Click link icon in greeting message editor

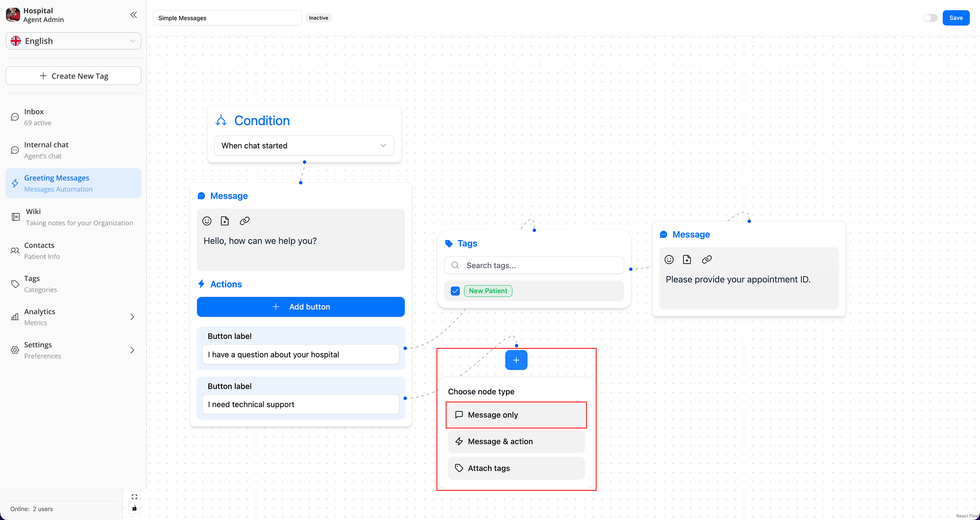[244, 221]
